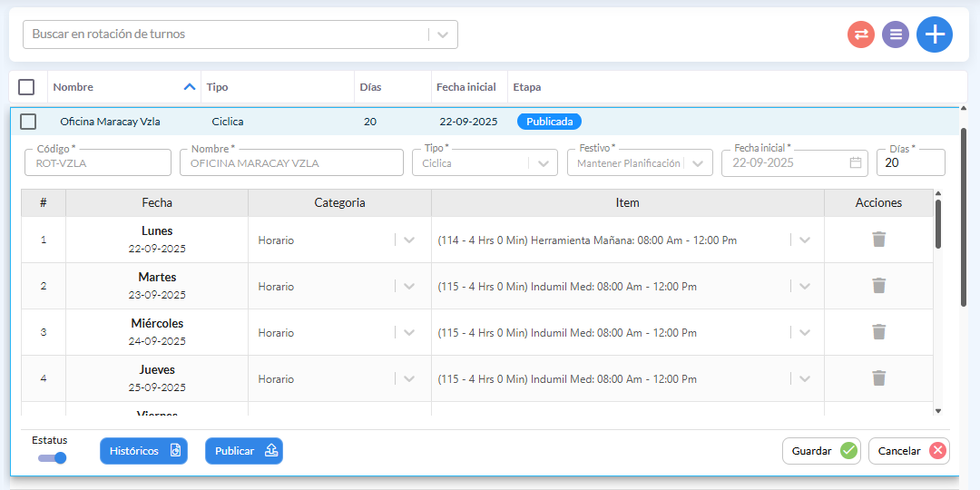The width and height of the screenshot is (980, 490).
Task: Click the Publicar button
Action: tap(243, 451)
